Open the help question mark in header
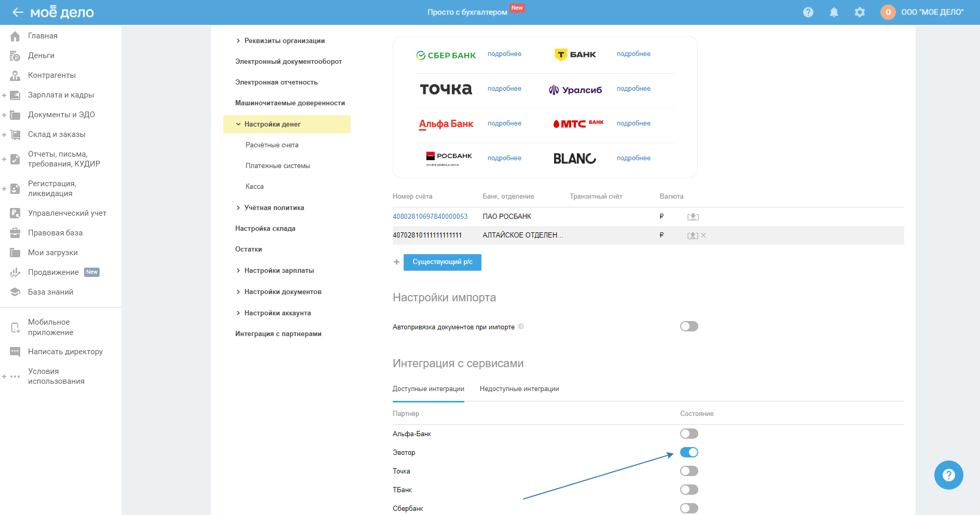Viewport: 980px width, 515px height. click(808, 12)
